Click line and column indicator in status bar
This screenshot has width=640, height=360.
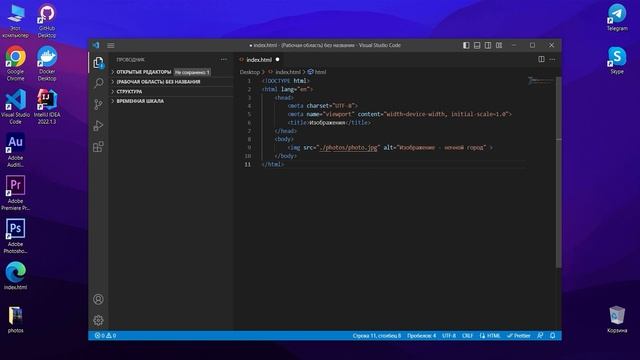pyautogui.click(x=377, y=336)
